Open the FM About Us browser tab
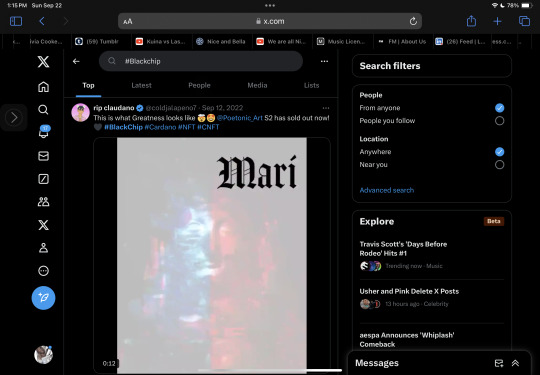This screenshot has height=375, width=540. pyautogui.click(x=402, y=42)
